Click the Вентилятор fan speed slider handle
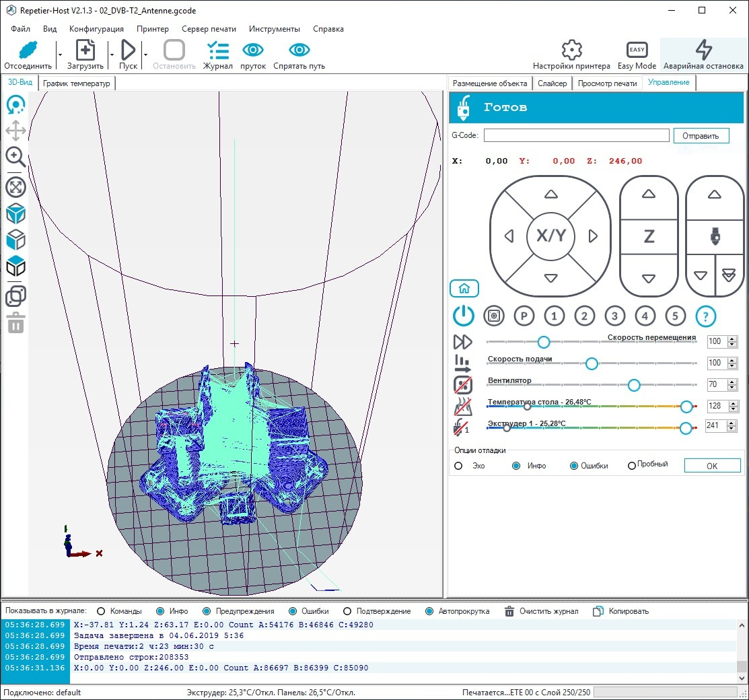This screenshot has height=700, width=749. tap(633, 385)
